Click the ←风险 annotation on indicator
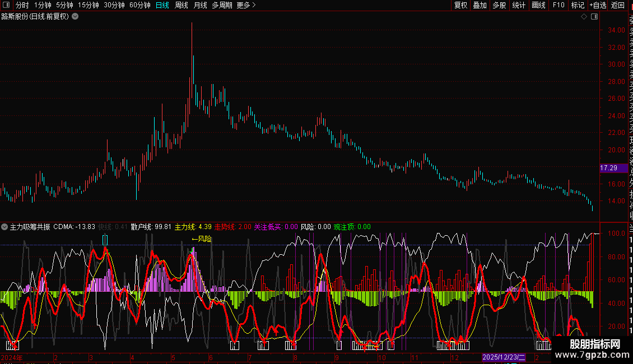633x364 pixels. pos(202,239)
